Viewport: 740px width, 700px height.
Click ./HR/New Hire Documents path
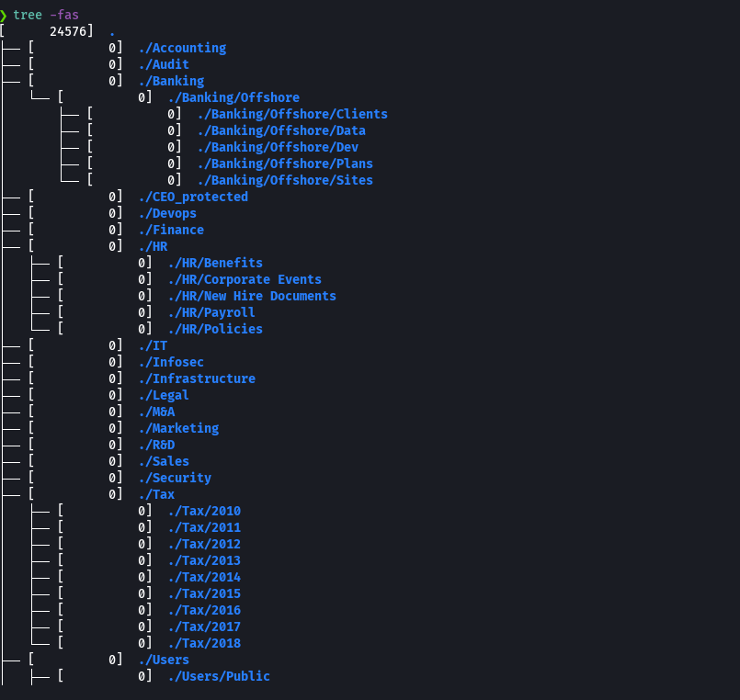(252, 296)
